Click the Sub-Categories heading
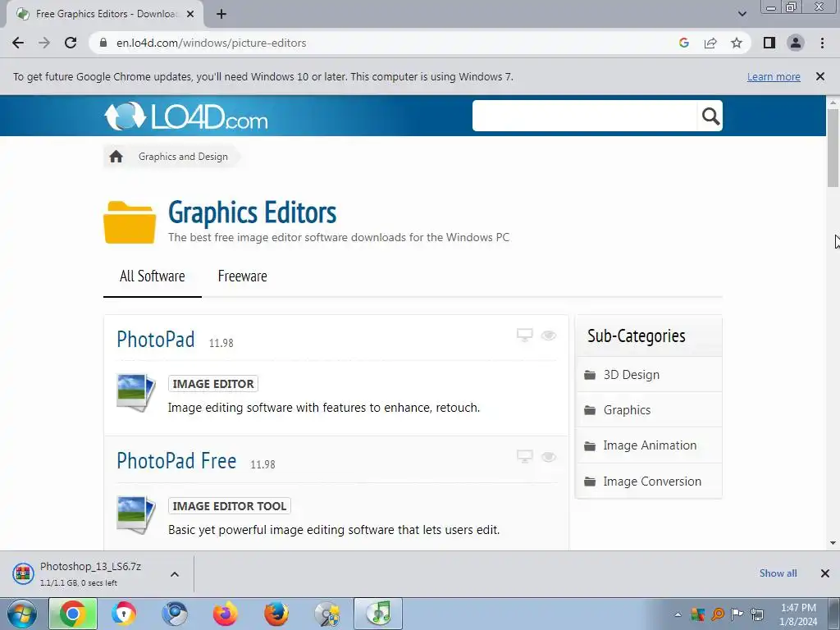This screenshot has height=630, width=840. [x=636, y=336]
